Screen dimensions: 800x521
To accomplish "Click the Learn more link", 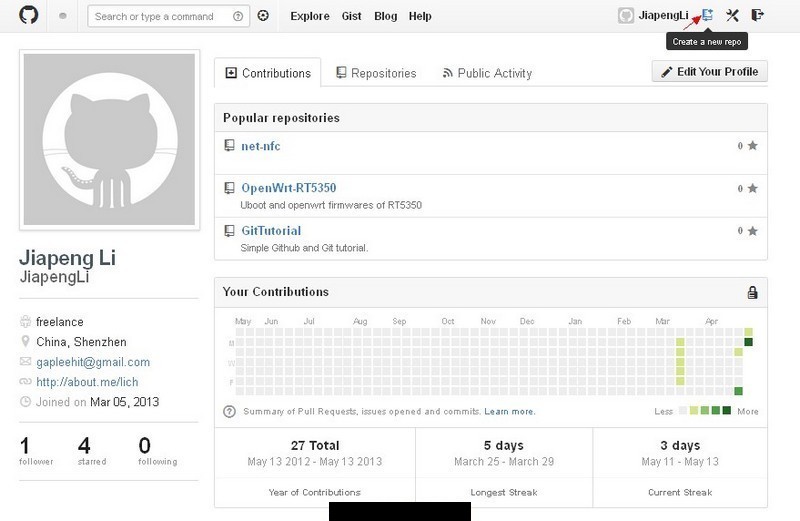I will point(510,411).
